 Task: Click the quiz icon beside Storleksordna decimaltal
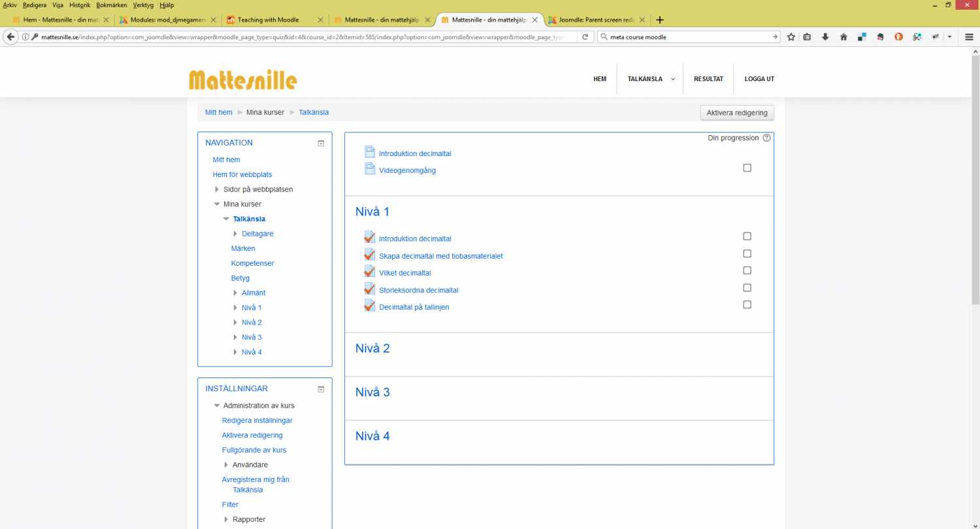click(370, 288)
